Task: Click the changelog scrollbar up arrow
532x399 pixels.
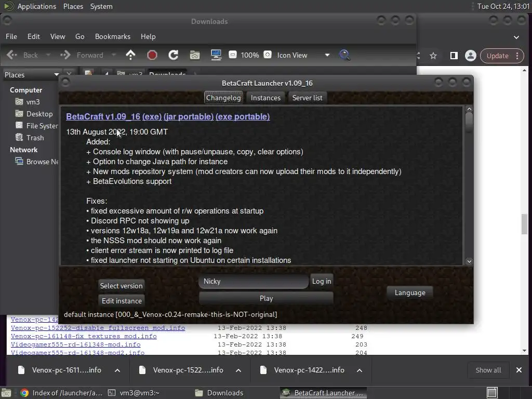Action: coord(469,109)
